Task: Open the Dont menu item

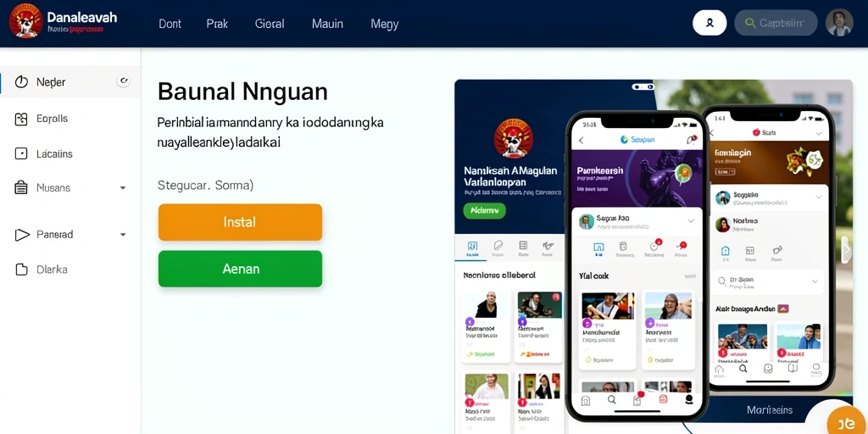Action: pyautogui.click(x=170, y=24)
